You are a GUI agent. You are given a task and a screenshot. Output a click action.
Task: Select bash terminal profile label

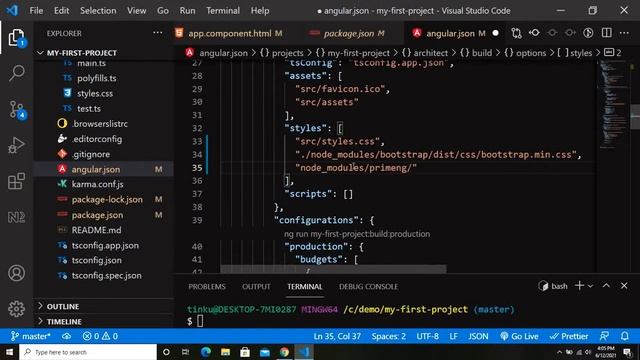[553, 286]
